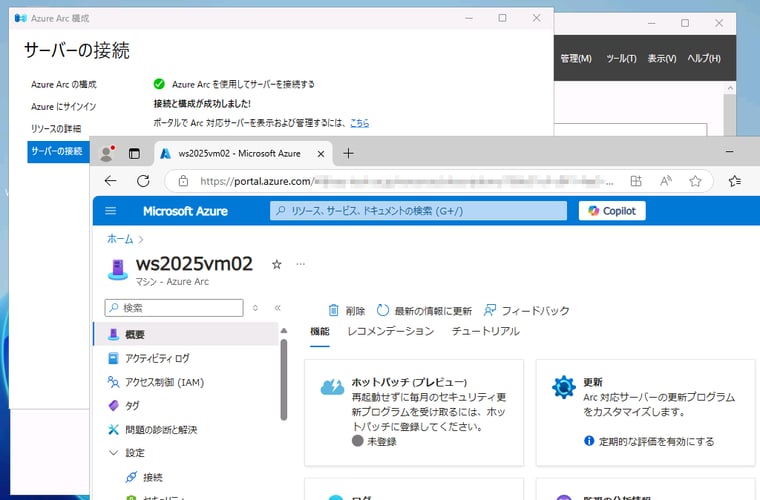The height and width of the screenshot is (500, 760).
Task: Click the ホーム breadcrumb link
Action: (x=120, y=239)
